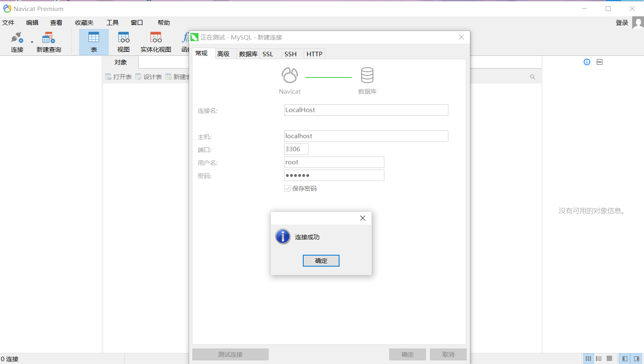This screenshot has height=364, width=644.
Task: Confirm the connection success message with 确定
Action: (321, 261)
